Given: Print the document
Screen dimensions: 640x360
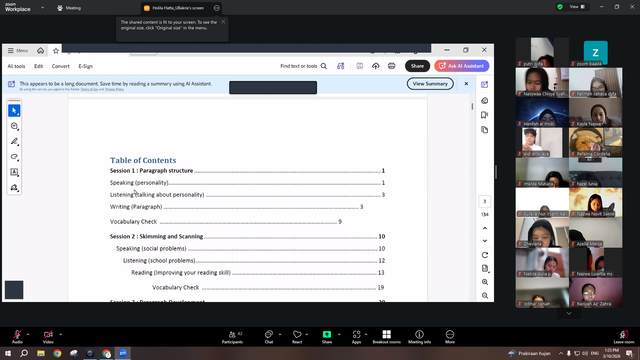Looking at the screenshot, I should tap(391, 66).
